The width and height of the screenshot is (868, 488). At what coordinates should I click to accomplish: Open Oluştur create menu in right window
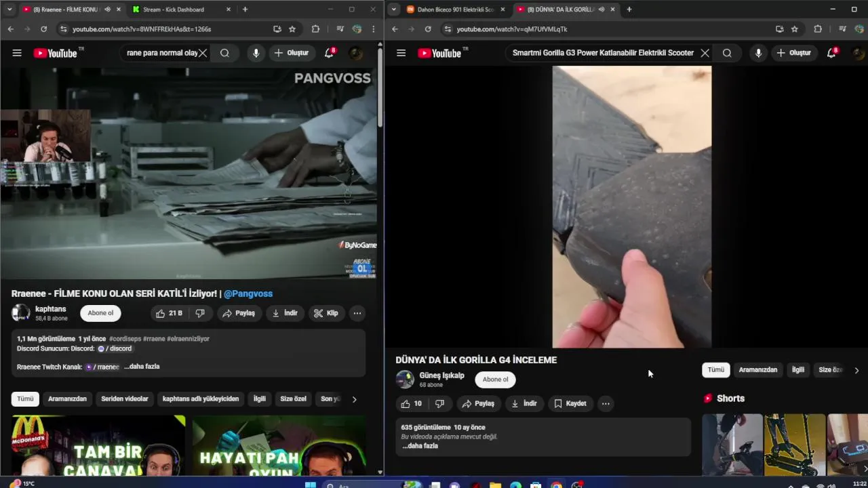[794, 53]
